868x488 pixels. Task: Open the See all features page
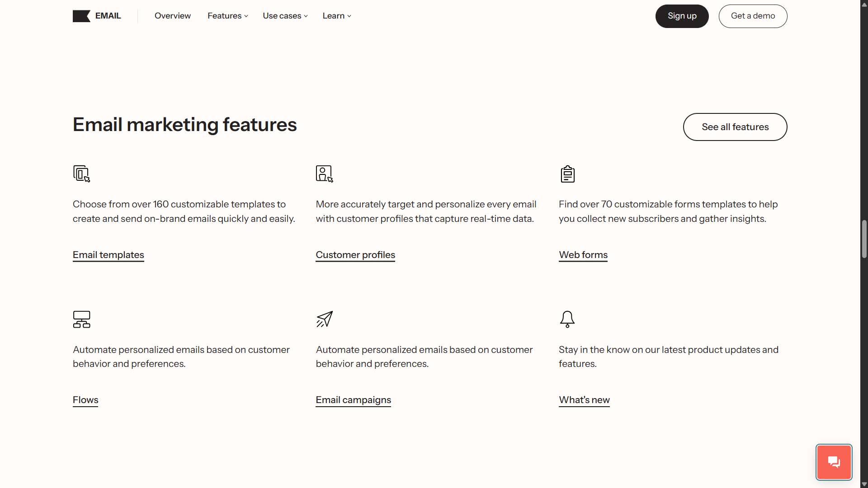click(x=735, y=127)
